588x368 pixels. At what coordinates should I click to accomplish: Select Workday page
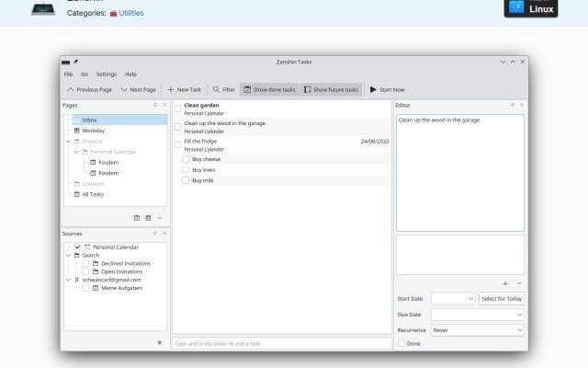[x=94, y=131]
